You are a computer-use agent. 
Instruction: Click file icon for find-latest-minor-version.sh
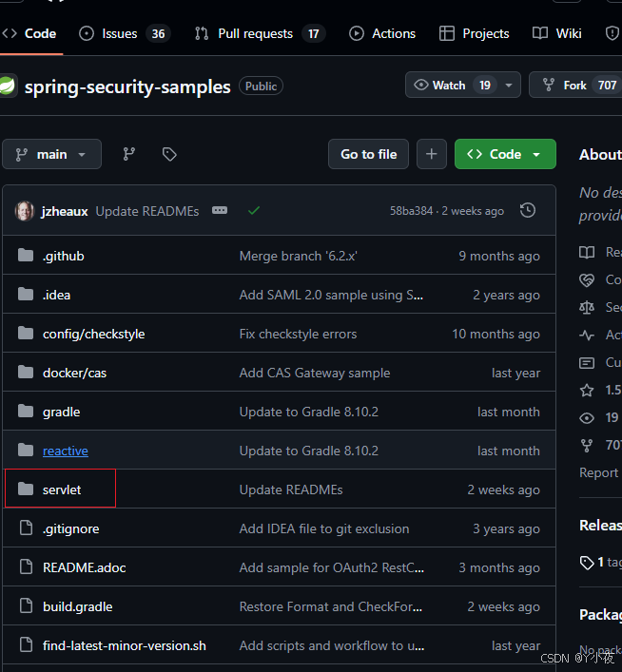[x=27, y=645]
